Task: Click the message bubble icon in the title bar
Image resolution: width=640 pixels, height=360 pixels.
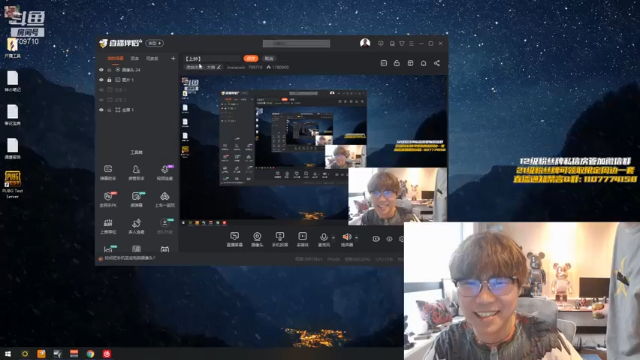Action: pyautogui.click(x=381, y=43)
